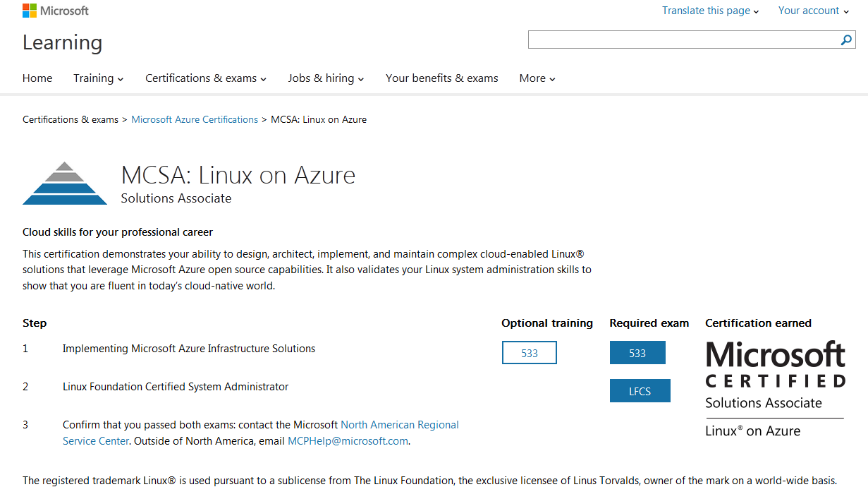Expand the Jobs & hiring menu

click(x=326, y=78)
